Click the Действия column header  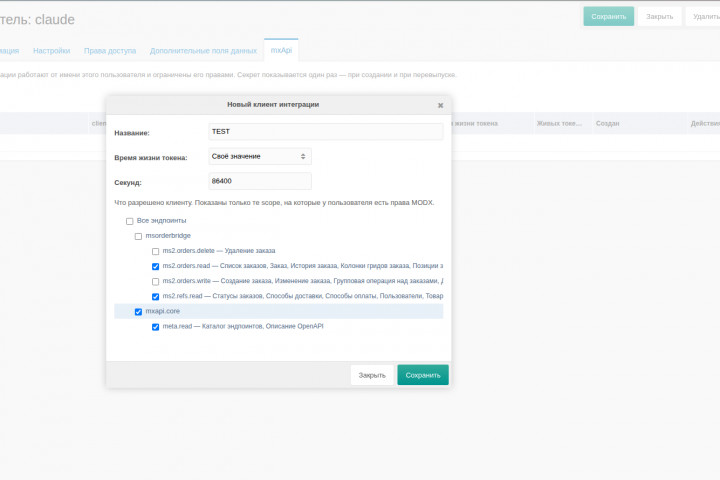705,124
